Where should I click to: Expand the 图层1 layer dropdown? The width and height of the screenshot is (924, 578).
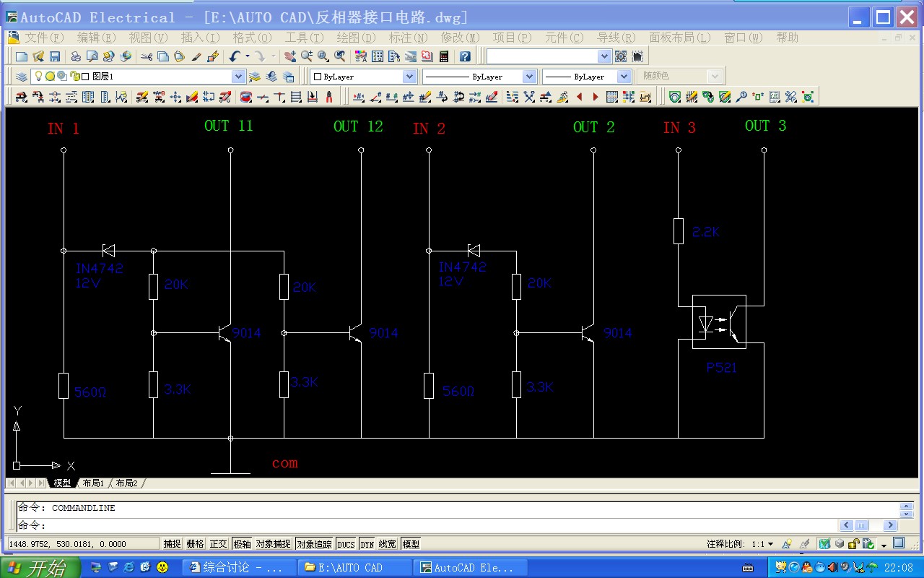point(238,77)
